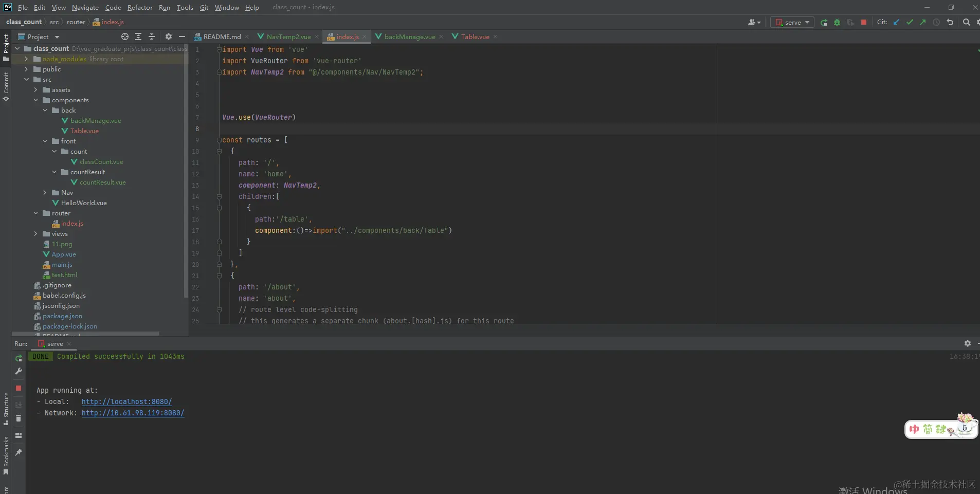Open the Project view selector dropdown

(x=39, y=37)
